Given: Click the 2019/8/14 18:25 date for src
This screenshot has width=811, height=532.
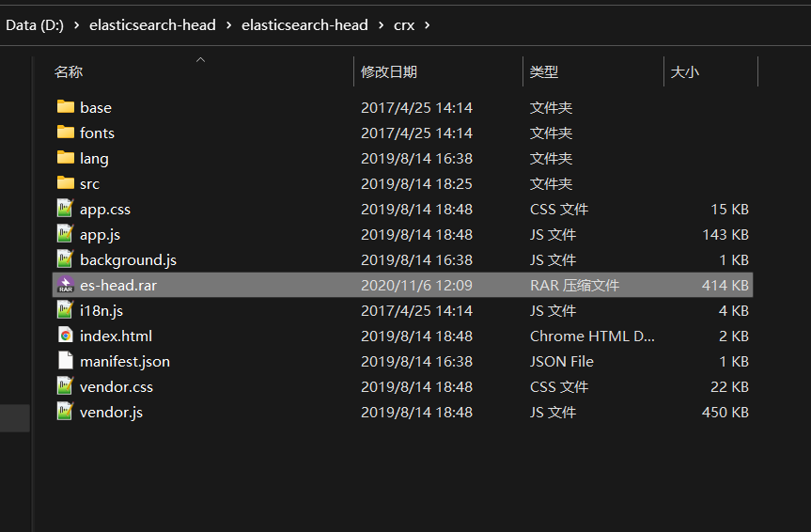Looking at the screenshot, I should coord(416,183).
